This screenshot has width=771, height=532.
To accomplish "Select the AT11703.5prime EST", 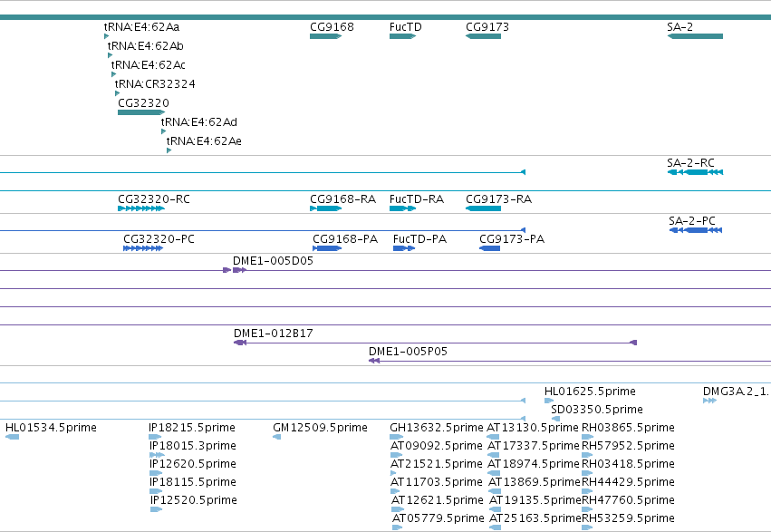I will [x=396, y=491].
